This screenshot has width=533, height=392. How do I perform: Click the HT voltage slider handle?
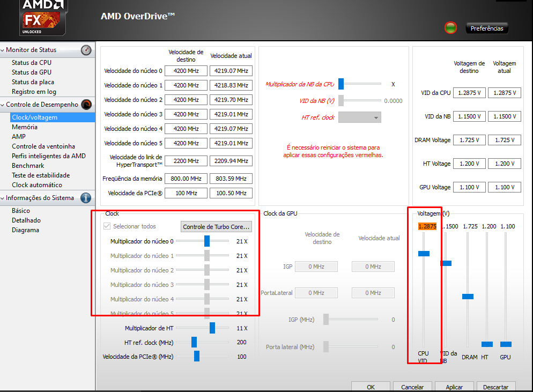(x=487, y=344)
